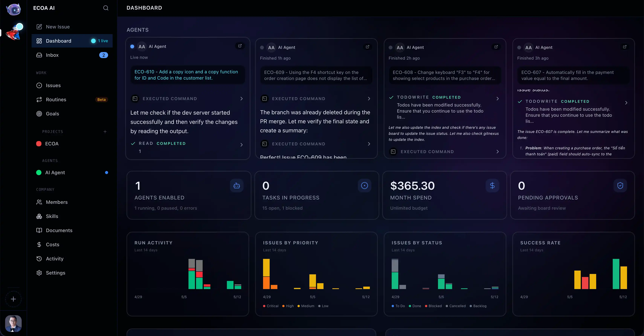Open the Pending Approvals card

572,195
